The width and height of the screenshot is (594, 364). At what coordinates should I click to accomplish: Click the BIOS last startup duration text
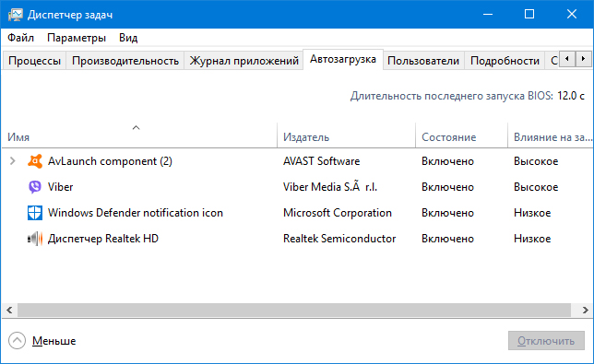[x=468, y=96]
